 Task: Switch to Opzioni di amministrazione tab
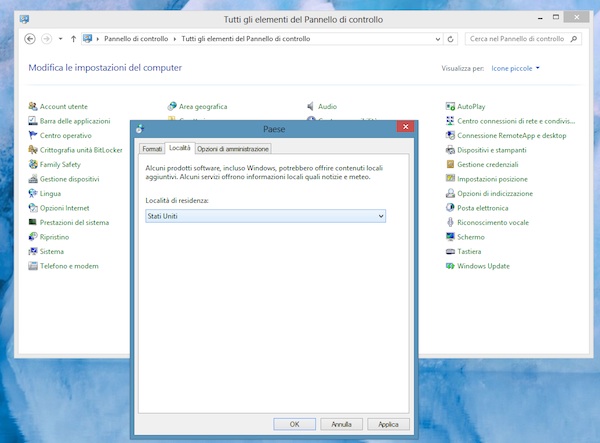233,149
